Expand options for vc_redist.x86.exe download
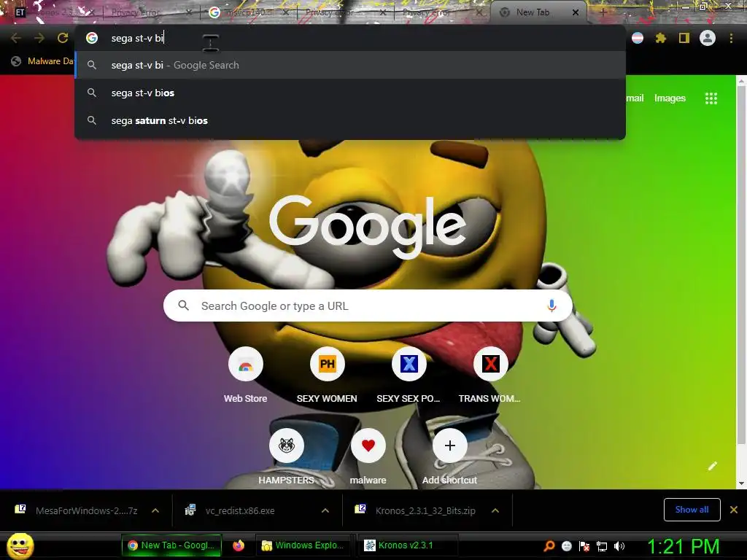The image size is (747, 560). [325, 510]
